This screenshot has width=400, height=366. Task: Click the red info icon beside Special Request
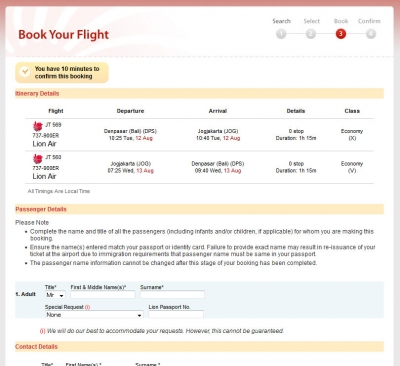click(87, 307)
